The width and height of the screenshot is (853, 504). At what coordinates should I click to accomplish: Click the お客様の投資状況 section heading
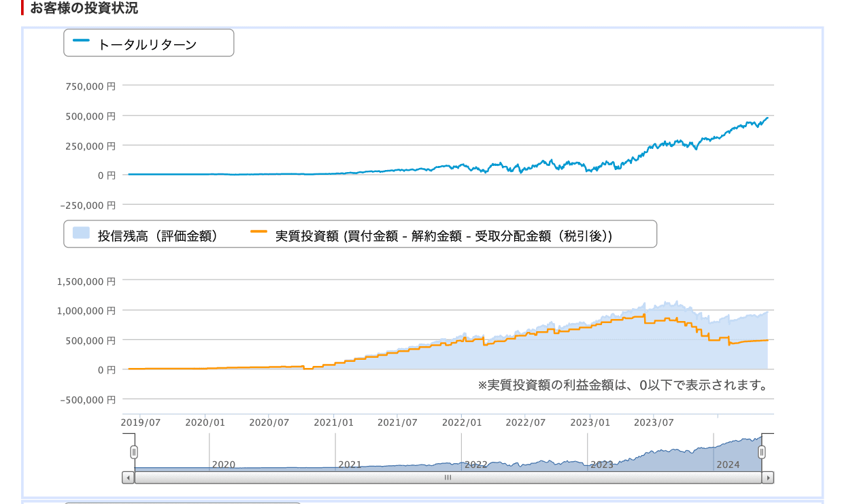click(x=84, y=8)
